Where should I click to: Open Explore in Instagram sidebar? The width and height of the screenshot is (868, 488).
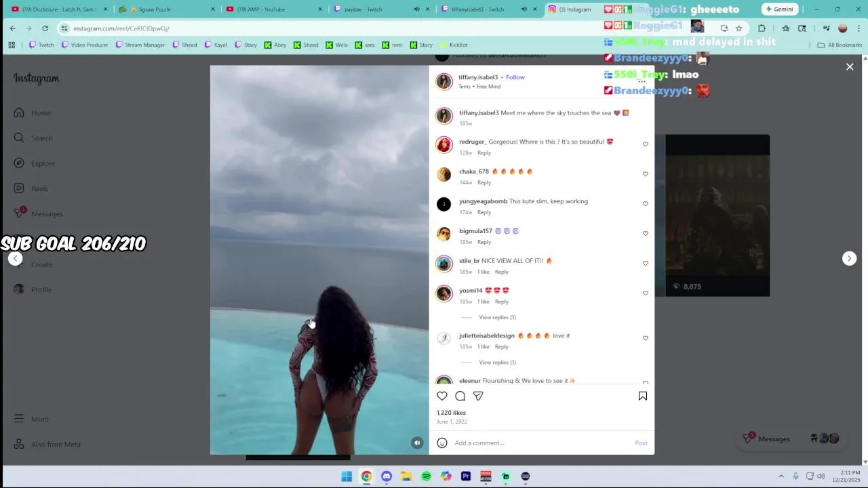pos(34,163)
